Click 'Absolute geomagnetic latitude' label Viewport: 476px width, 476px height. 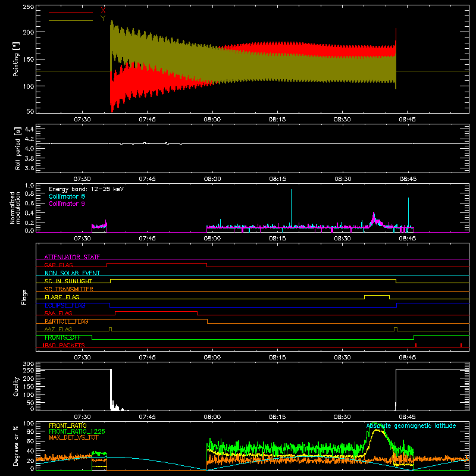(411, 425)
